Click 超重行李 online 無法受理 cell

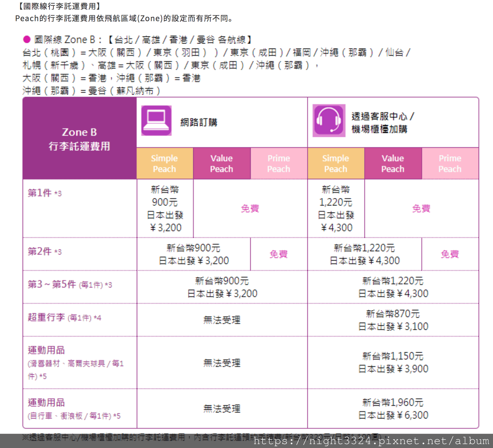(x=222, y=320)
